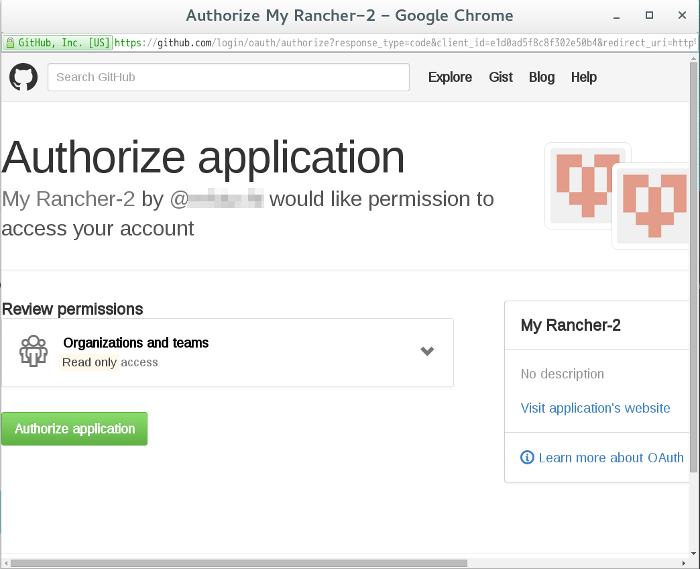The height and width of the screenshot is (569, 700).
Task: Close the Authorize My Rancher-2 window
Action: [x=682, y=15]
